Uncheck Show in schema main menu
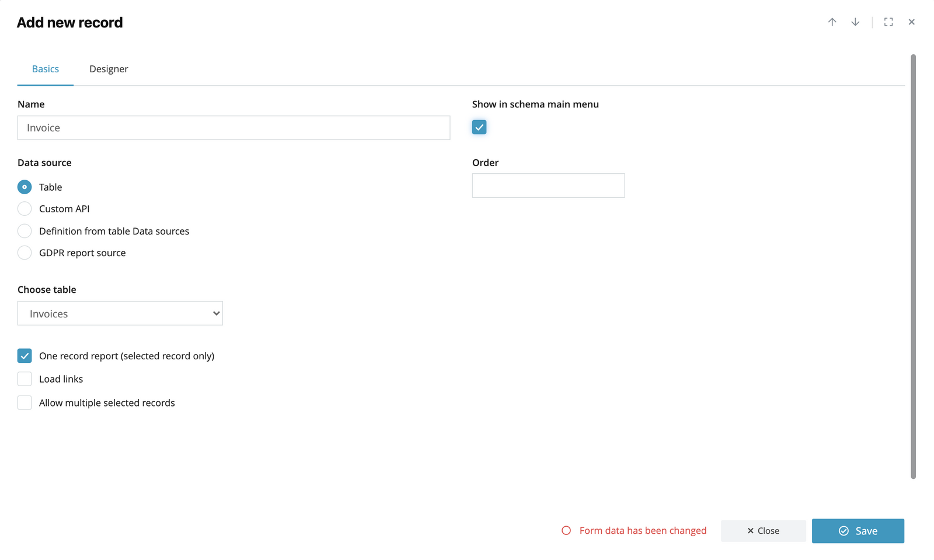This screenshot has width=934, height=560. 479,127
